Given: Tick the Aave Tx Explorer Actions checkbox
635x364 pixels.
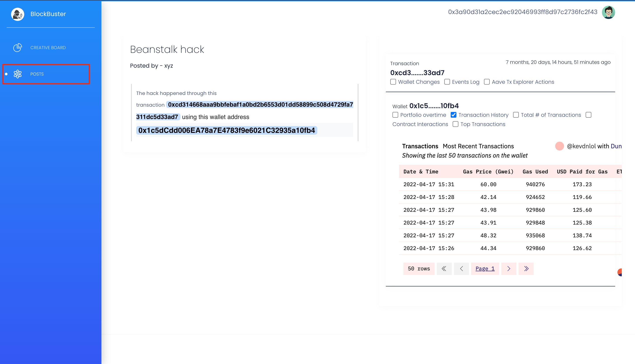Looking at the screenshot, I should (487, 82).
